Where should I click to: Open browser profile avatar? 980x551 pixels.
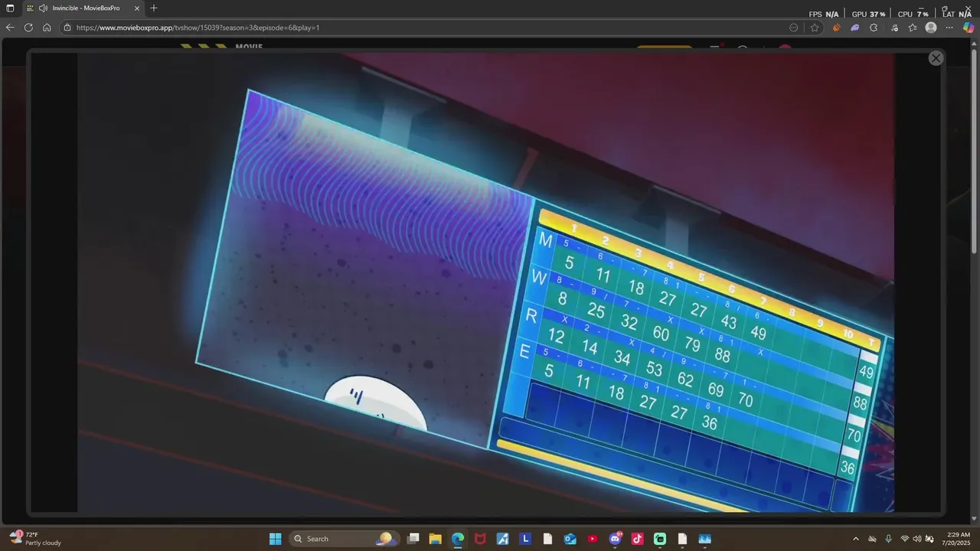coord(931,28)
